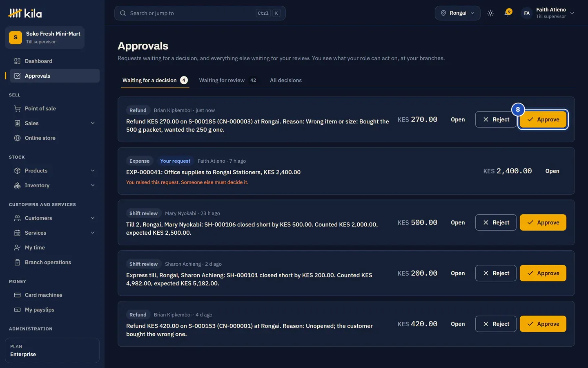This screenshot has width=588, height=368.
Task: Open the Point of sale cart icon
Action: pos(17,108)
